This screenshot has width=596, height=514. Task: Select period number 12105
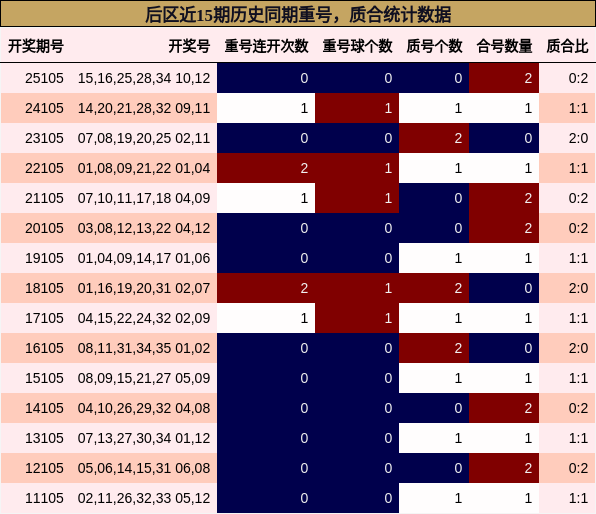44,468
